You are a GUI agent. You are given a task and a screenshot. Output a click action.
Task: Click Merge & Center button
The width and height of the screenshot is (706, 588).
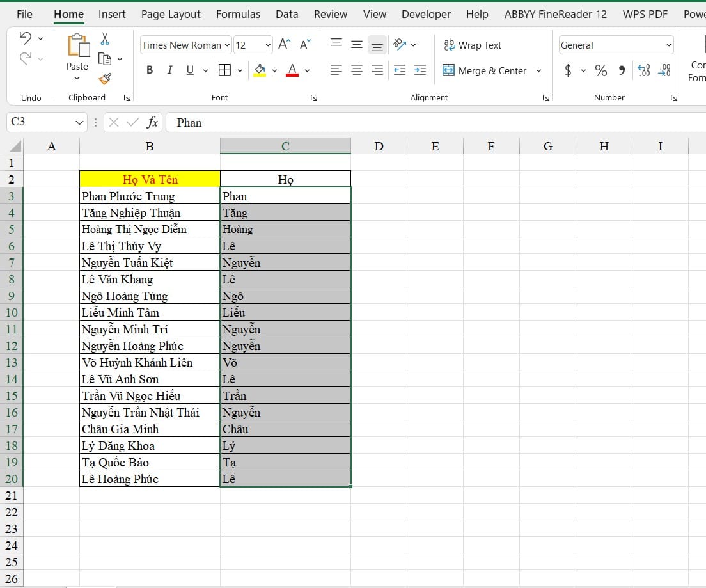coord(485,70)
